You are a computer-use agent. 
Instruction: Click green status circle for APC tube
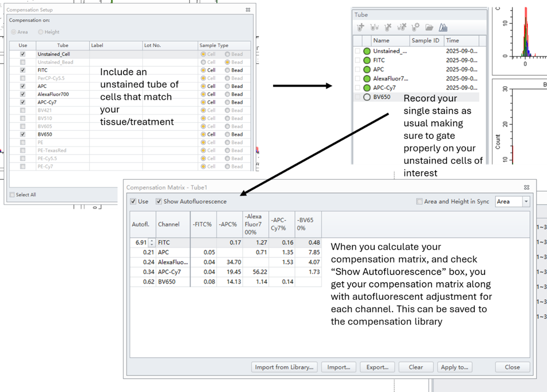click(x=367, y=69)
